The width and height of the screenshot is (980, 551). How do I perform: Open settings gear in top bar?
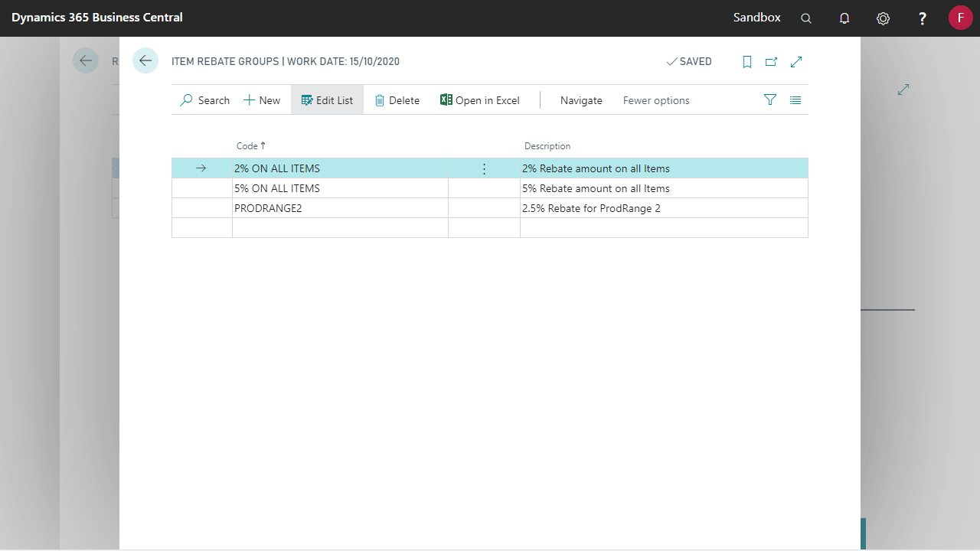(883, 18)
